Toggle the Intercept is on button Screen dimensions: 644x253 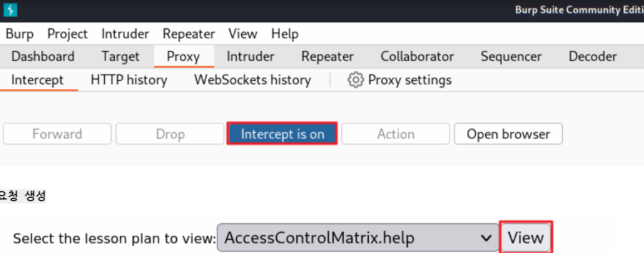tap(282, 134)
